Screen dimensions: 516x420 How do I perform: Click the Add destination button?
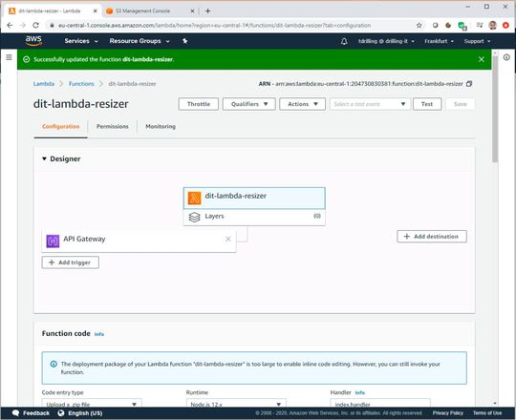click(432, 237)
